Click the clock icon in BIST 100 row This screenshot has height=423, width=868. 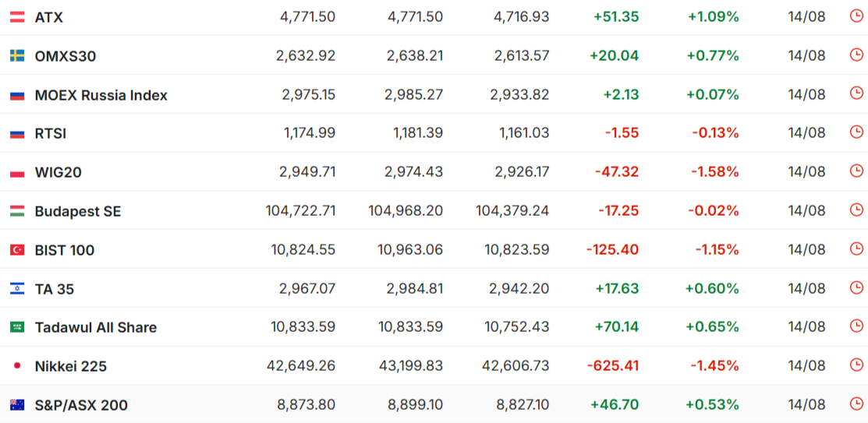[856, 249]
